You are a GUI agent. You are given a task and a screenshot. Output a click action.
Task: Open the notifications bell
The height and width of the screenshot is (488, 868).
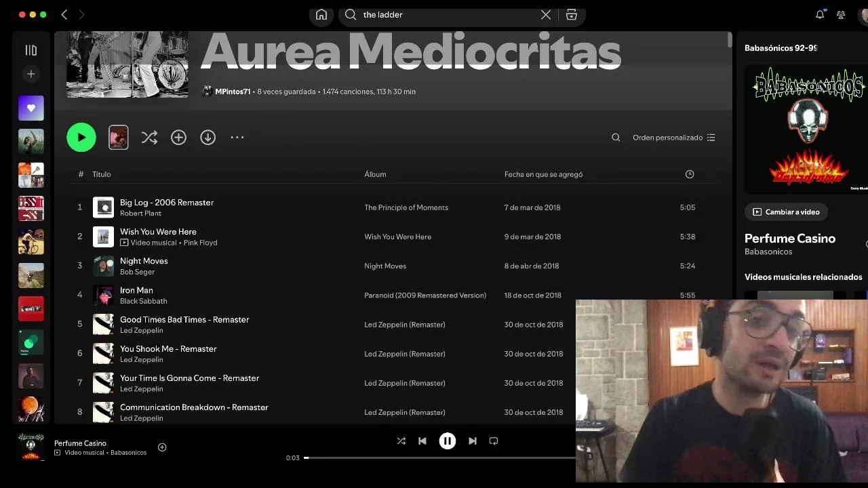pos(820,14)
